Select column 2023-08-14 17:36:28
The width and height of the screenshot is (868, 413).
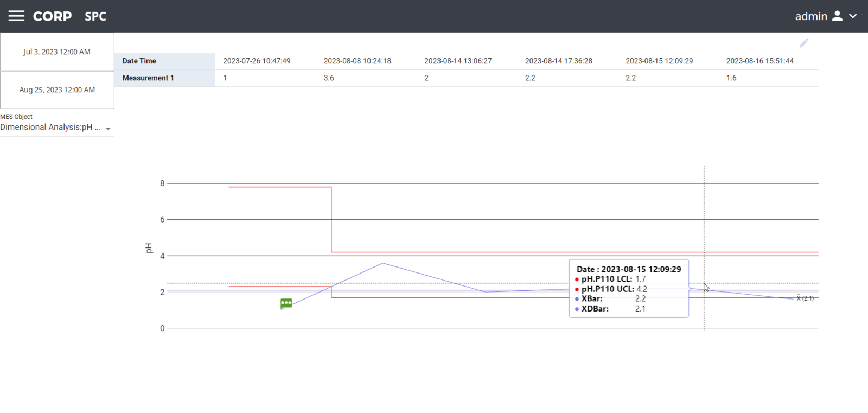click(559, 61)
